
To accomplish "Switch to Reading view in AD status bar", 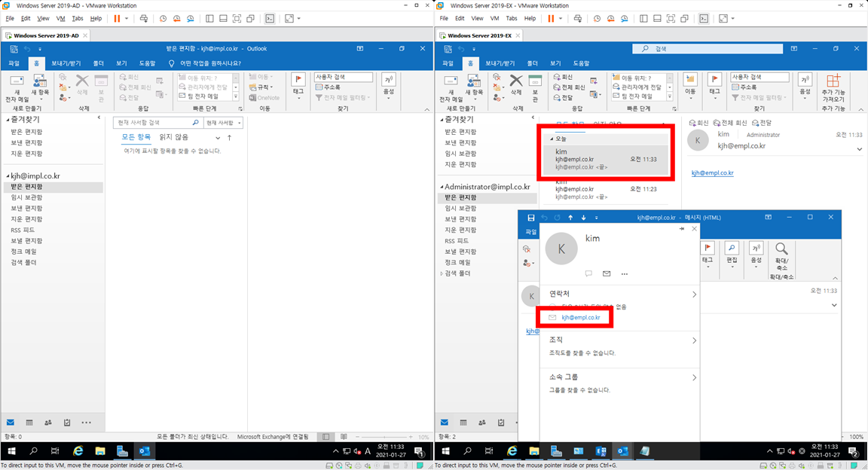I will (344, 437).
